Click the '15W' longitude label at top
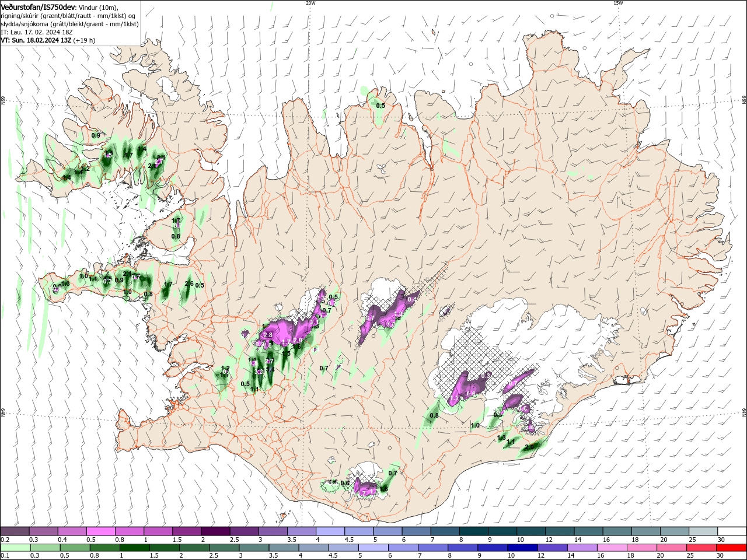This screenshot has height=560, width=747. point(618,3)
